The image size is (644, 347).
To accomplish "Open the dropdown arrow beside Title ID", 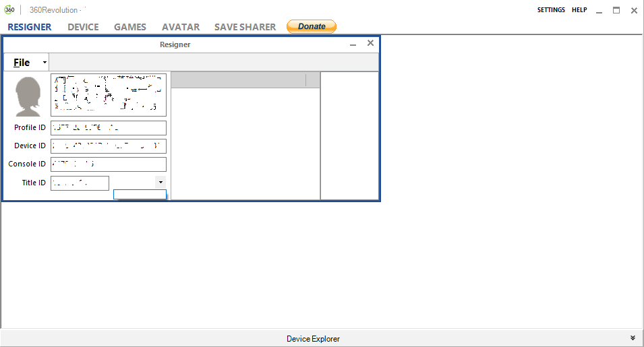I will pos(160,182).
